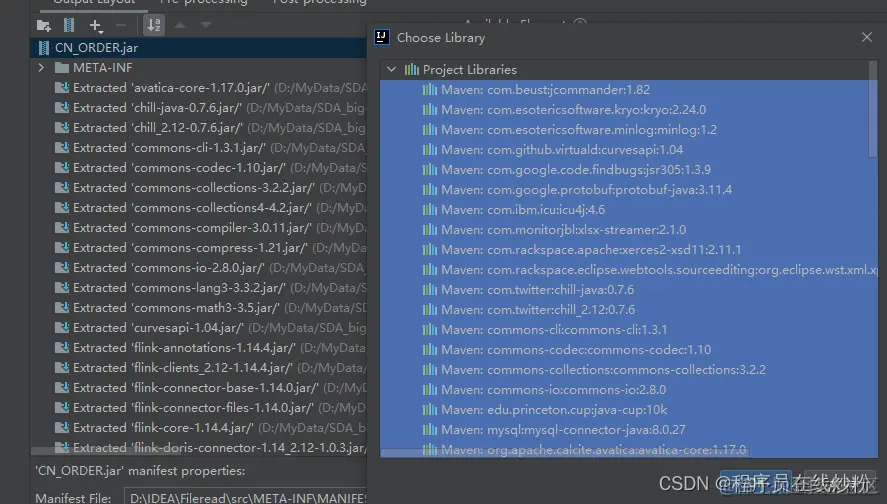This screenshot has height=504, width=887.
Task: Select Extracted 'avatica-core-1.17.0.jar/' entry
Action: (x=210, y=88)
